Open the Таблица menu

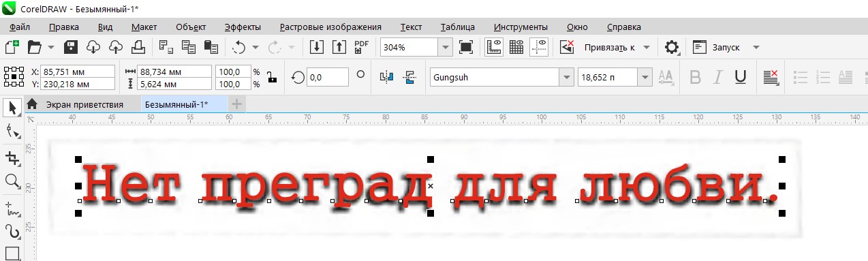[458, 27]
